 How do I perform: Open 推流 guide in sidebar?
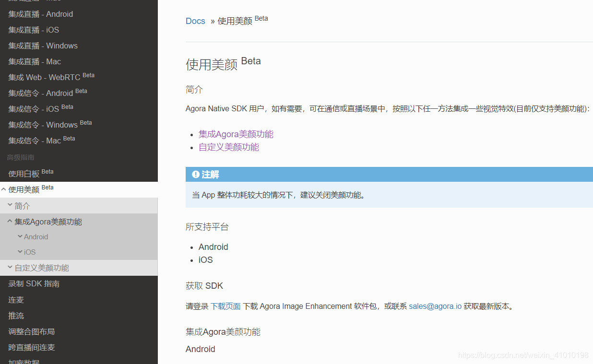point(16,316)
